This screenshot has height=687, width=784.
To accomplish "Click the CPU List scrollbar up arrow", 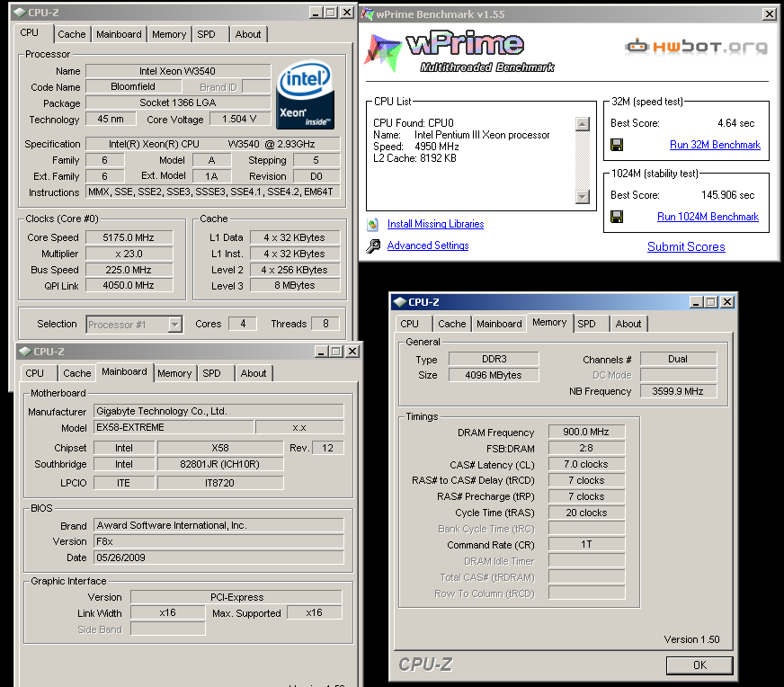I will pos(583,124).
